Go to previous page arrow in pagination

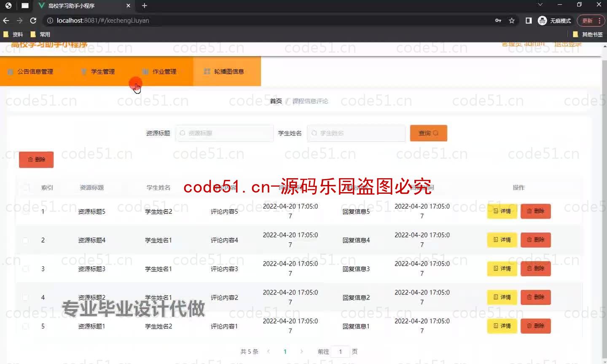pos(269,351)
